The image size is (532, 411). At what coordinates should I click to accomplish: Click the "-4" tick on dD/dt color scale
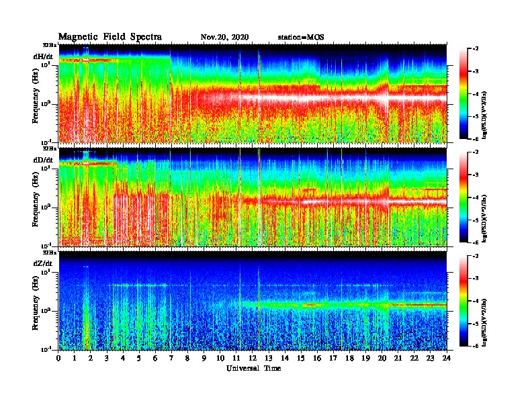pyautogui.click(x=476, y=197)
